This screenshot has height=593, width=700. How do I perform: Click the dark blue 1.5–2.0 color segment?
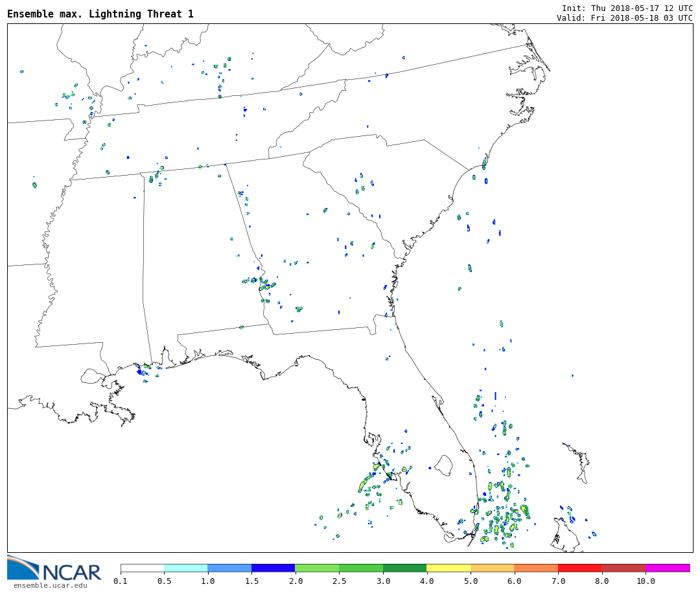coord(274,568)
